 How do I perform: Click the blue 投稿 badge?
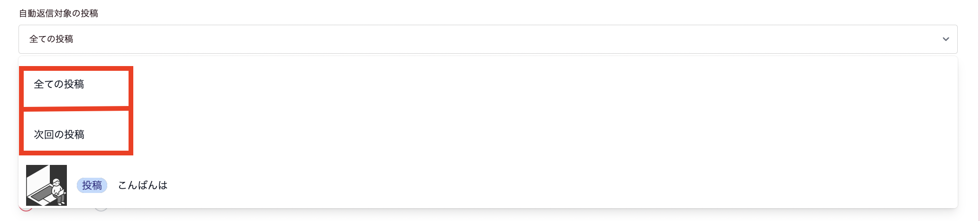click(x=92, y=185)
